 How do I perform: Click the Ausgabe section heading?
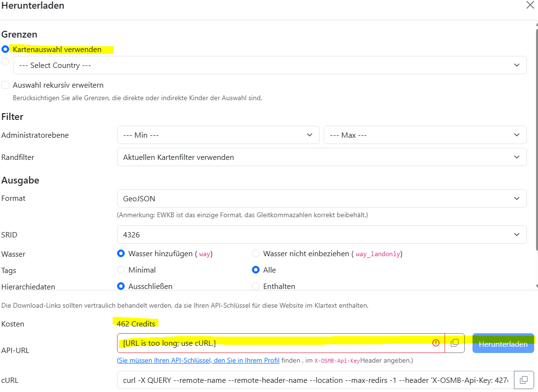pyautogui.click(x=20, y=181)
